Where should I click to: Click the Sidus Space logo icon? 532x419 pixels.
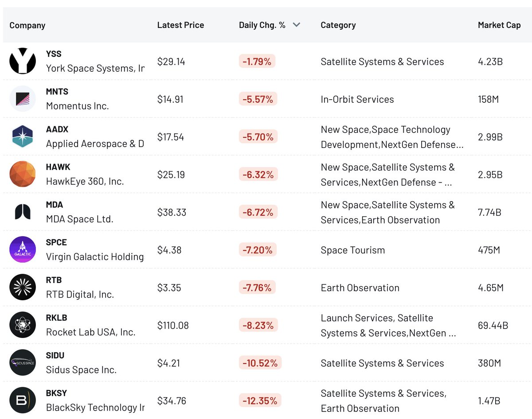pos(23,363)
